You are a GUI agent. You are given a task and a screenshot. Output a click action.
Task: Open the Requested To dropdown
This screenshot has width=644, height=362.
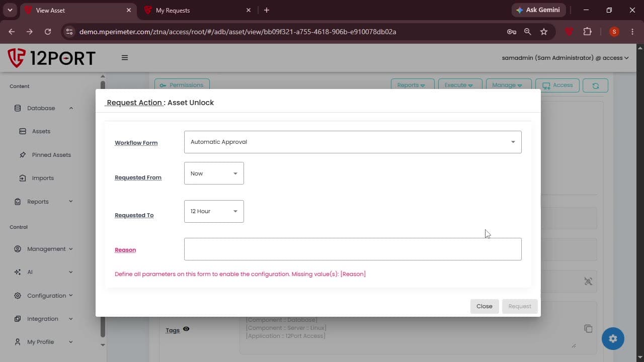click(x=214, y=211)
